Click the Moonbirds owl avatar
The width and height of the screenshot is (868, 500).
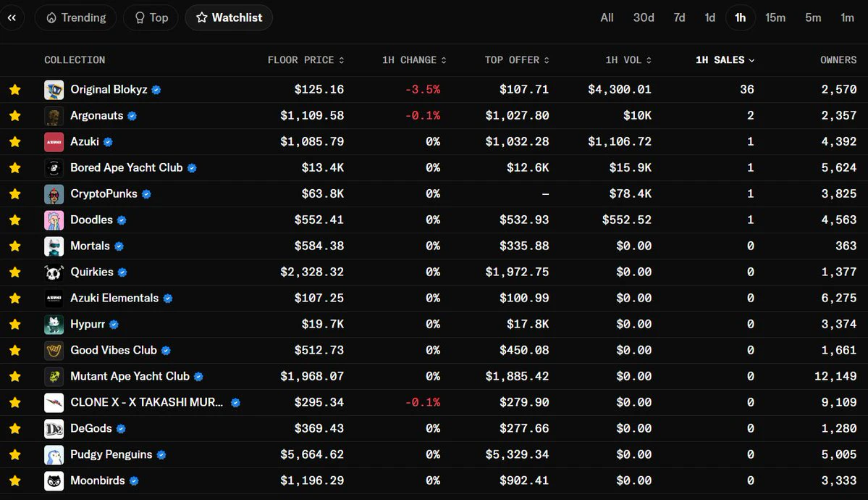click(54, 481)
